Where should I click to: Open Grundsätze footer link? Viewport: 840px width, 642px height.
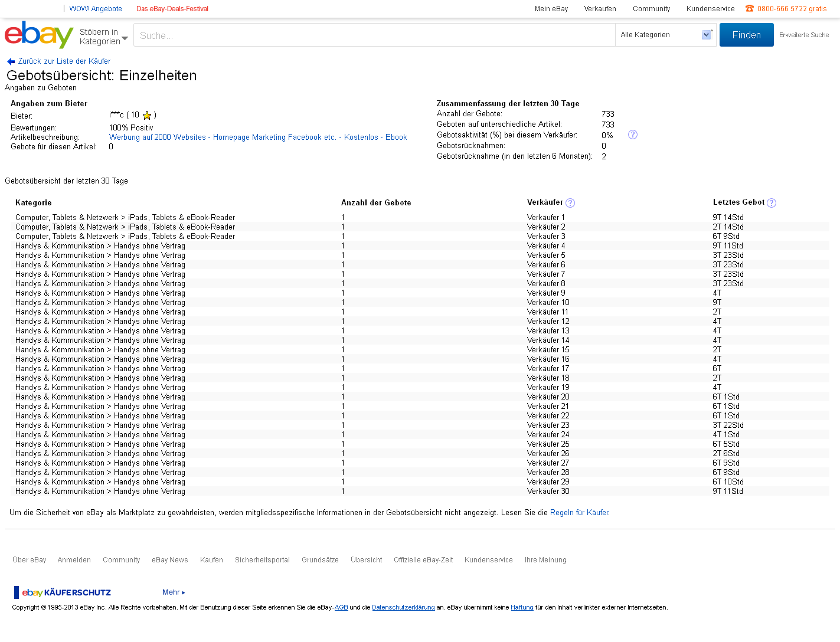click(x=320, y=560)
